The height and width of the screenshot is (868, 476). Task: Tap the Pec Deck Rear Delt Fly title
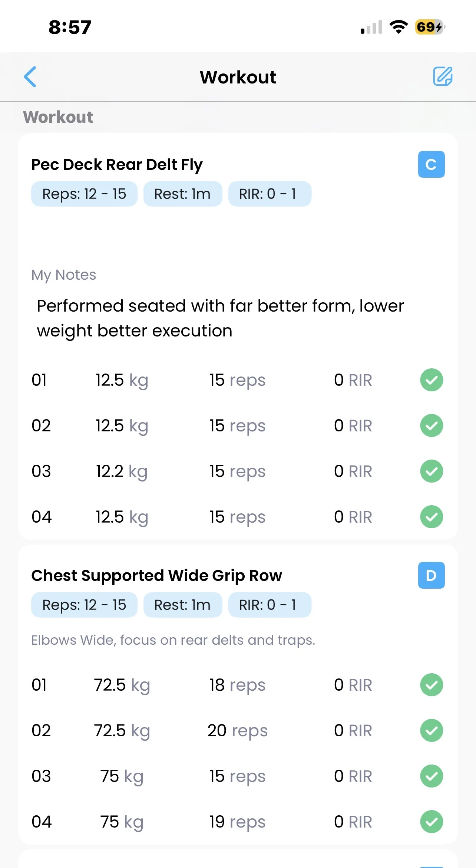tap(117, 164)
